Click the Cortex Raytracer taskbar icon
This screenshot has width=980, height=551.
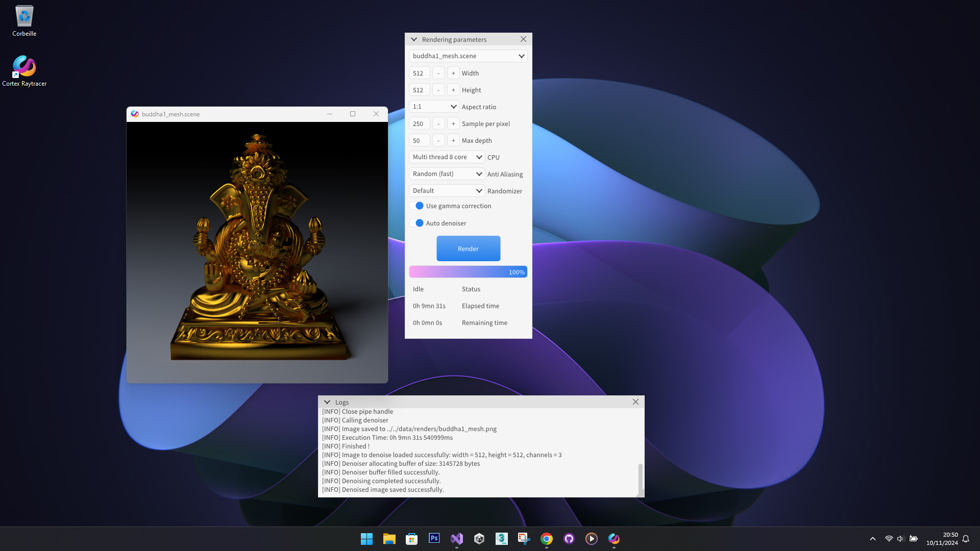[614, 538]
